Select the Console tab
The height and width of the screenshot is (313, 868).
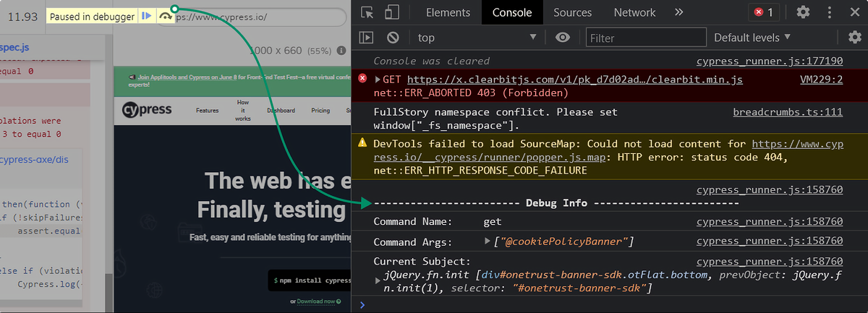[x=512, y=12]
